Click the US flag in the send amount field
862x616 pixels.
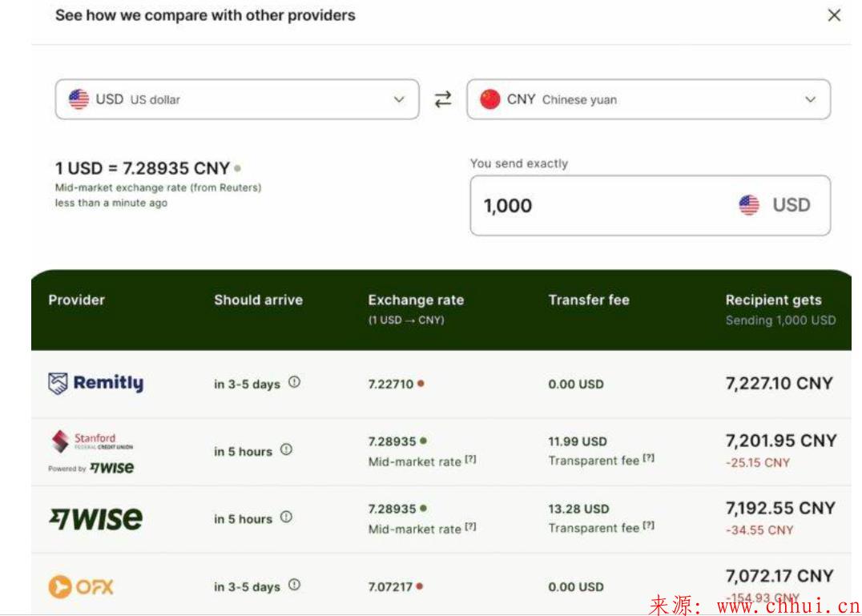(x=749, y=206)
